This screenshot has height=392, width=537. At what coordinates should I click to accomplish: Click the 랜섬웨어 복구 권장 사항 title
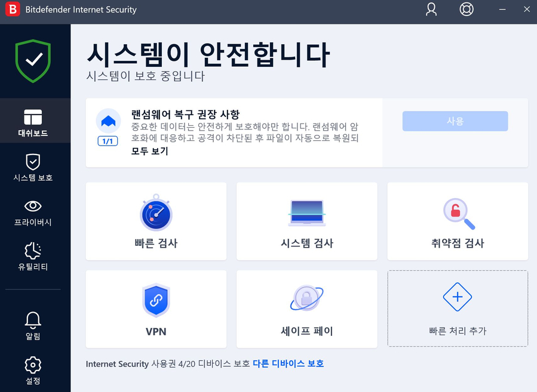185,114
